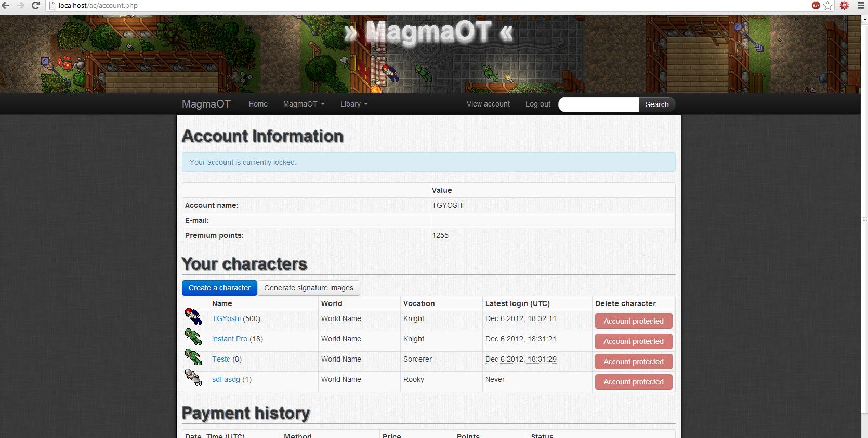The width and height of the screenshot is (868, 438).
Task: Click the account name value TGYOSHI
Action: coord(448,205)
